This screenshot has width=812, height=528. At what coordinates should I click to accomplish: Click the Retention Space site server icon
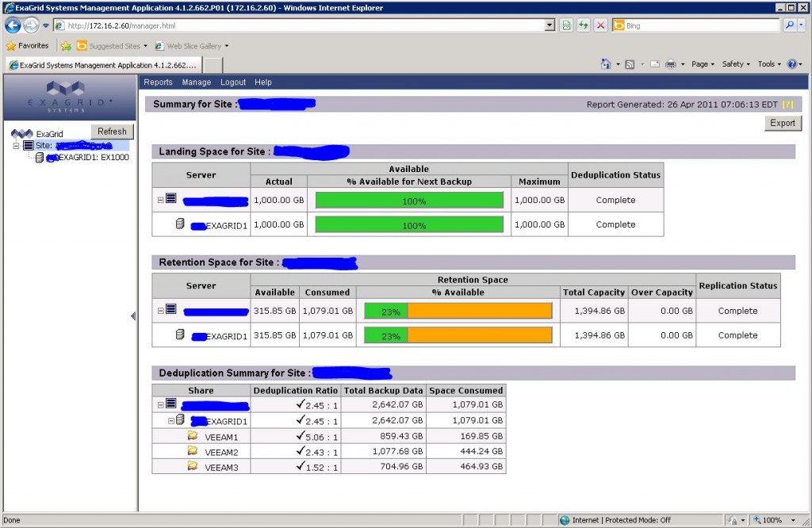pos(171,309)
